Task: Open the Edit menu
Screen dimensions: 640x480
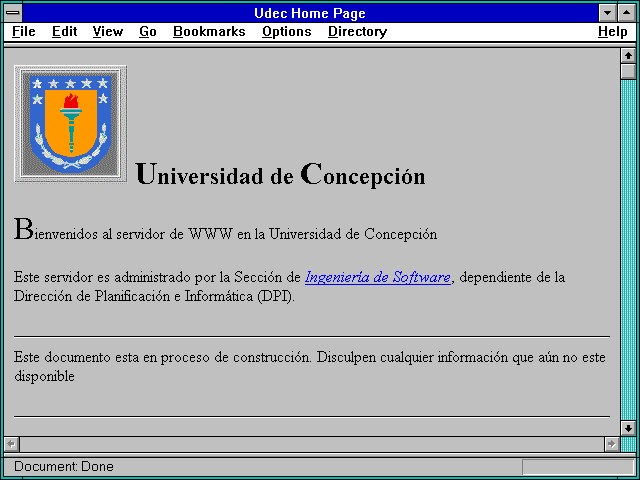Action: [64, 32]
